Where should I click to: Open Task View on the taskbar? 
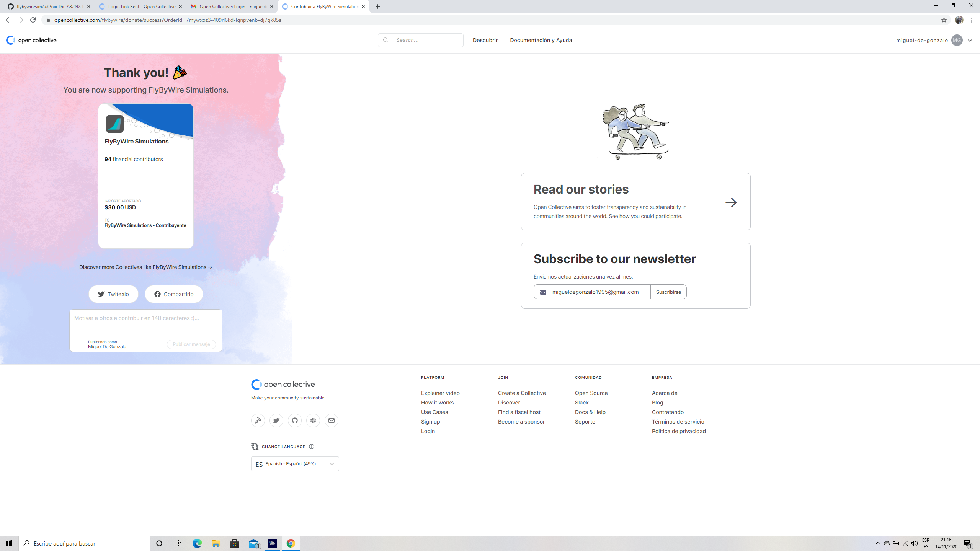coord(178,543)
